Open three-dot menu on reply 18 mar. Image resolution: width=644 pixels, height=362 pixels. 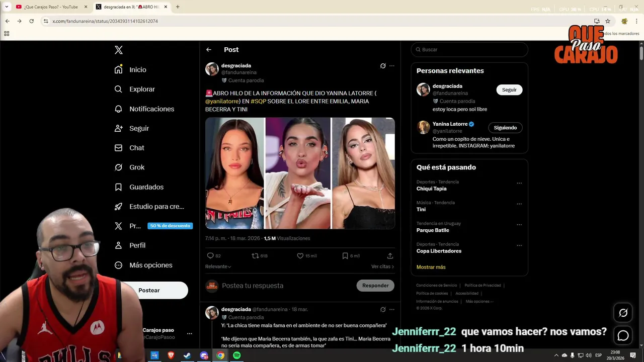point(392,310)
